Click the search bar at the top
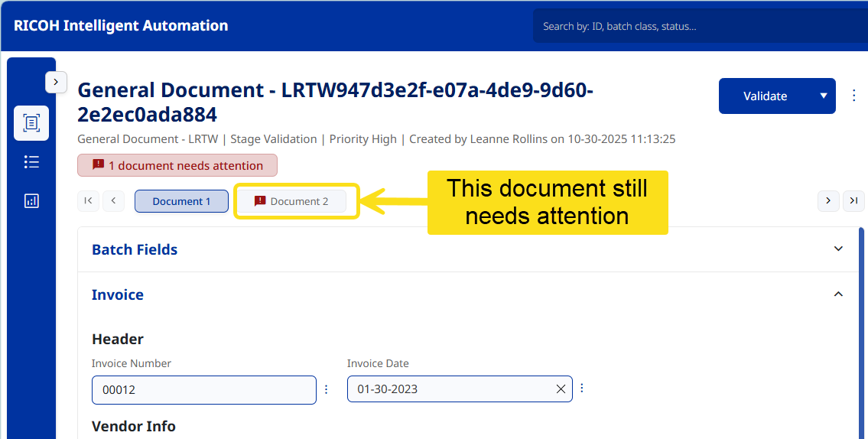 [700, 26]
